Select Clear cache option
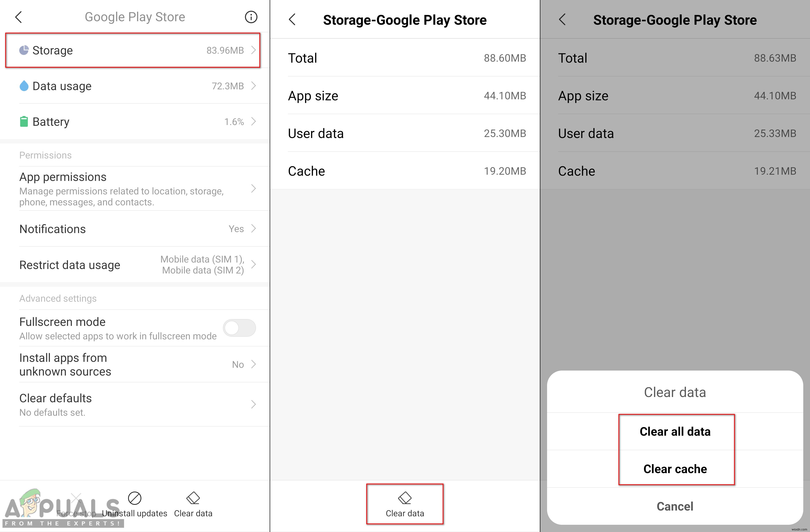 coord(675,469)
